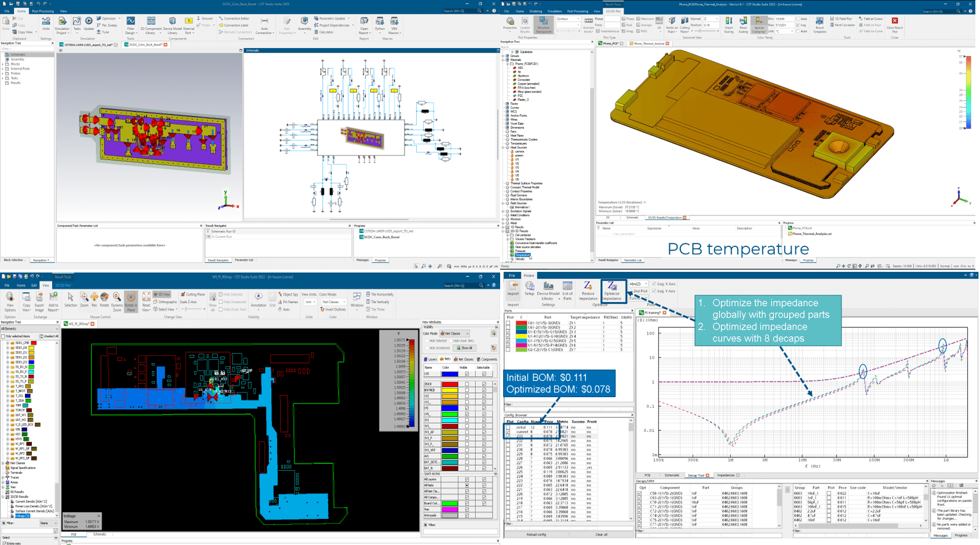
Task: Open Normal direction Z dropdown
Action: coord(711,19)
